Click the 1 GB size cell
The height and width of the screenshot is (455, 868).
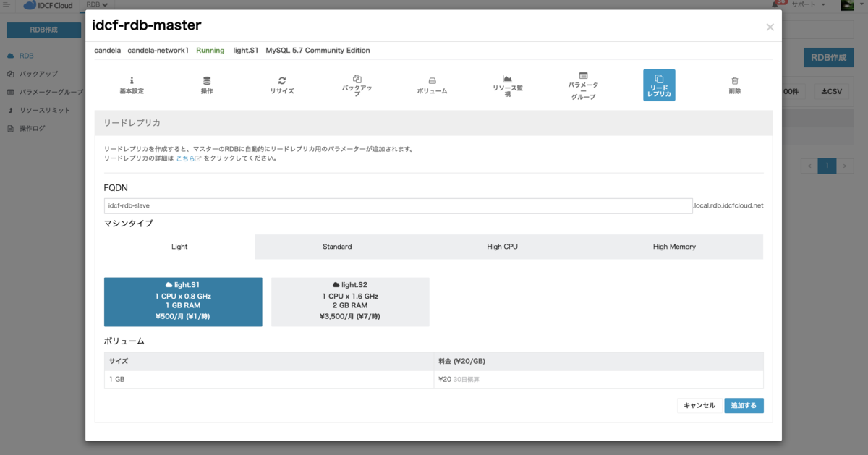pos(269,379)
